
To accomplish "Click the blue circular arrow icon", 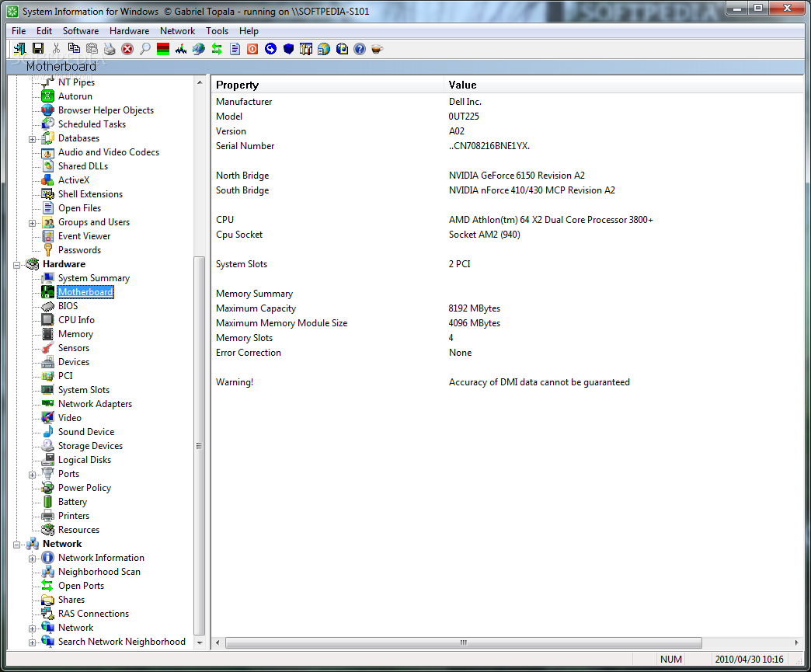I will pos(270,49).
